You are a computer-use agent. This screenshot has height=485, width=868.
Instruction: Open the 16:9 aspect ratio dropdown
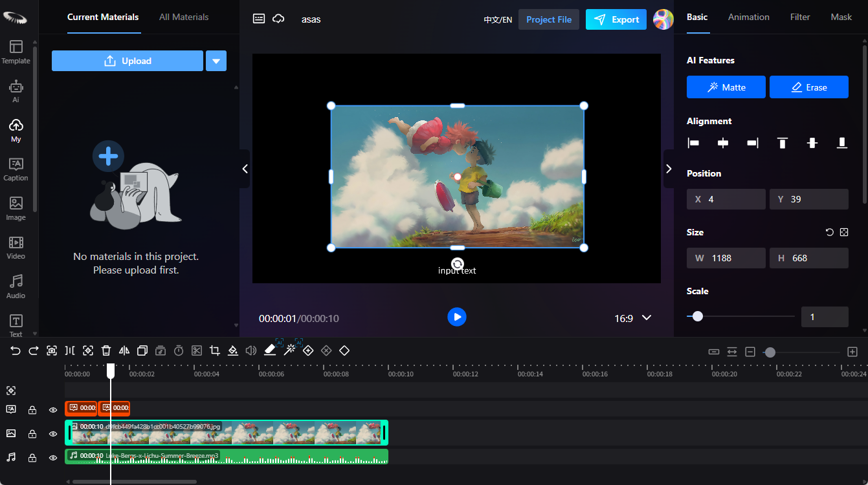click(633, 318)
